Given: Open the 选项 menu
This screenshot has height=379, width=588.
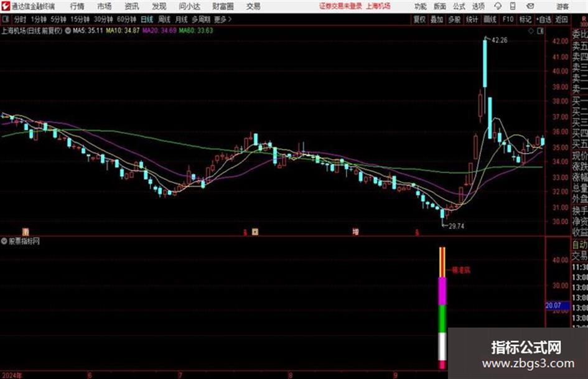Looking at the screenshot, I should (x=478, y=6).
